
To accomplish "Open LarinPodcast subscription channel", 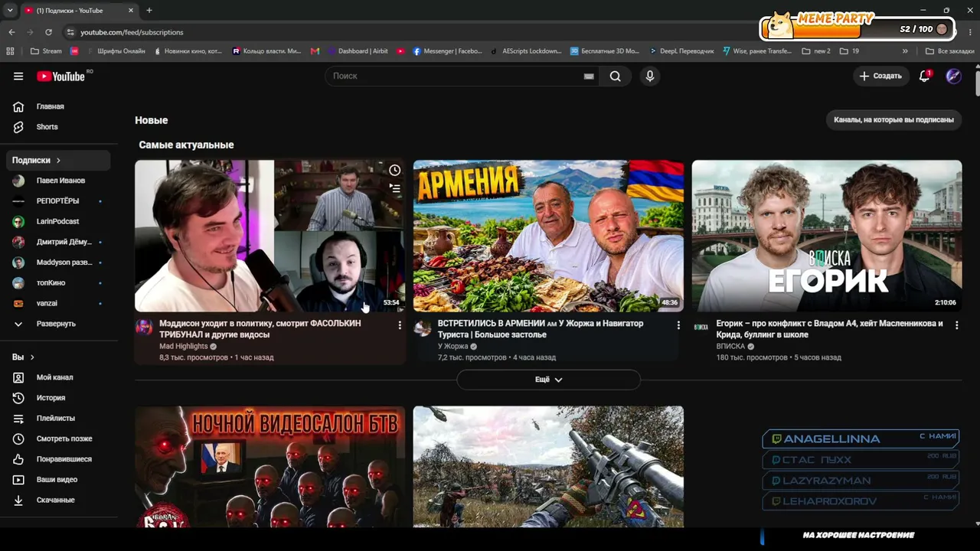I will click(58, 221).
